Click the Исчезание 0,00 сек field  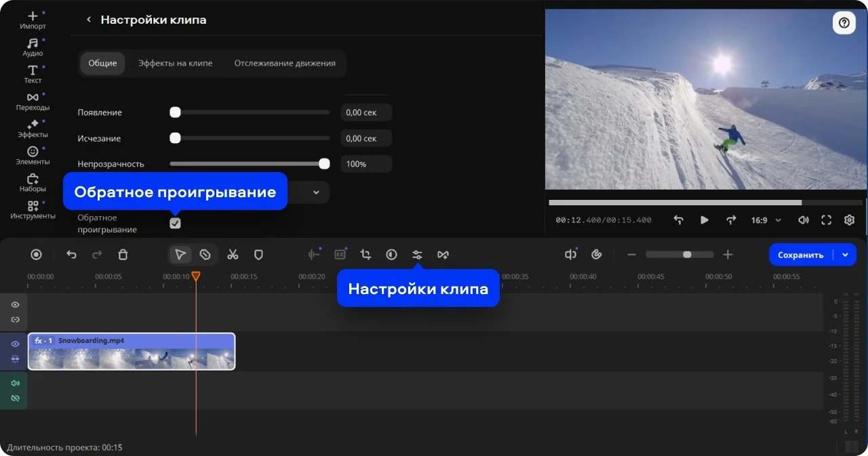click(x=366, y=138)
